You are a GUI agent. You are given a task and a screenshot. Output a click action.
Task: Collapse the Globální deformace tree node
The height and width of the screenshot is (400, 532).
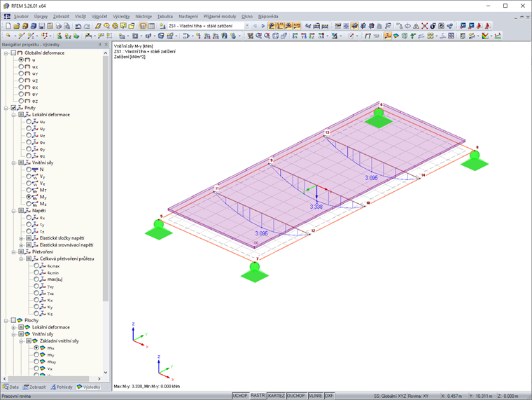tap(6, 53)
